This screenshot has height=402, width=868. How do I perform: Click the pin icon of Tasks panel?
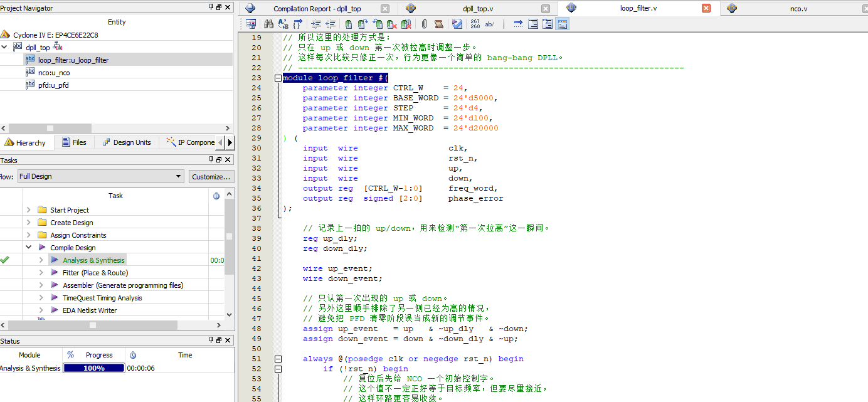pos(211,160)
